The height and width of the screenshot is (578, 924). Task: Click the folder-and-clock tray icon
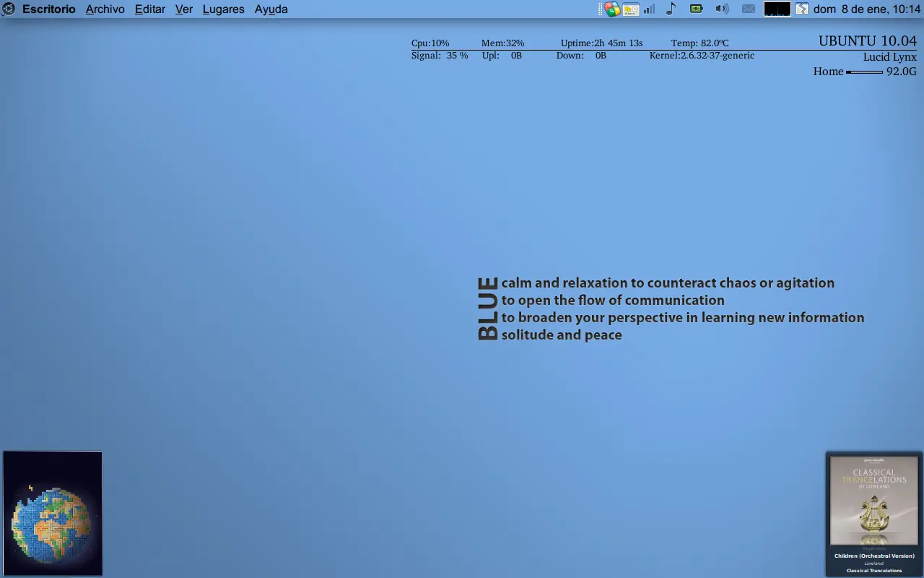pos(631,9)
